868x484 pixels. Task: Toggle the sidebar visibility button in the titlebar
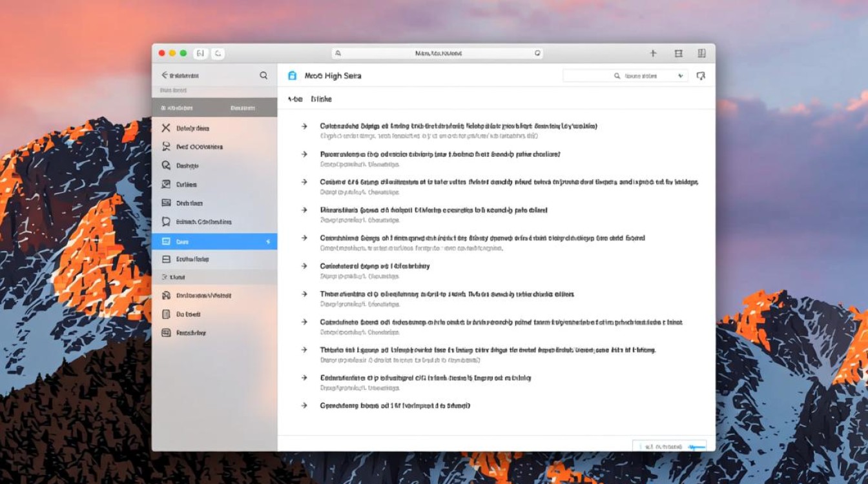[677, 54]
